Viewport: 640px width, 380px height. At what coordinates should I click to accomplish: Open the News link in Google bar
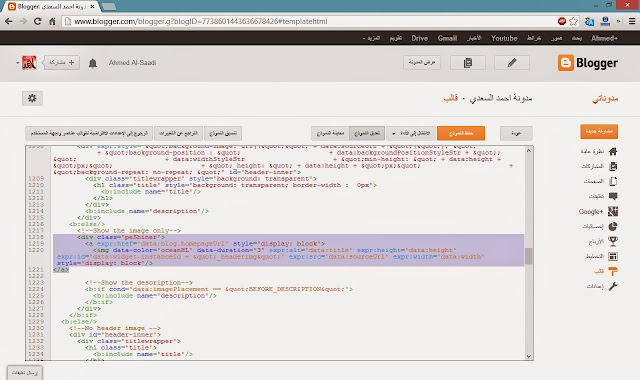(474, 38)
